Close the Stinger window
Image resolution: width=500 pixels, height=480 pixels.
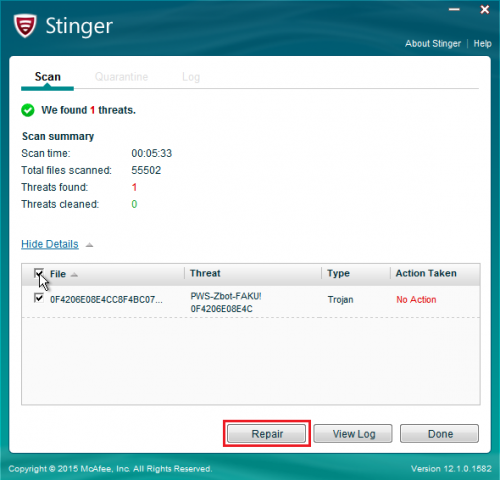[x=485, y=9]
